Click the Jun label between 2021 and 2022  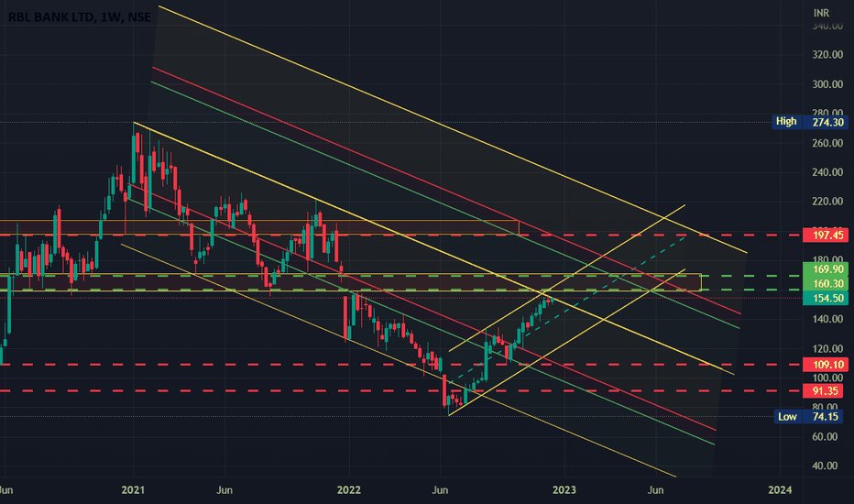224,490
